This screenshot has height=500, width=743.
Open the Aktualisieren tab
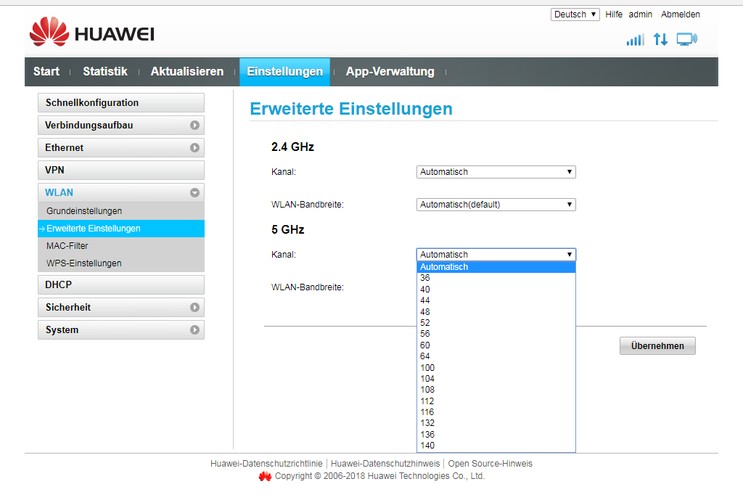[x=187, y=72]
